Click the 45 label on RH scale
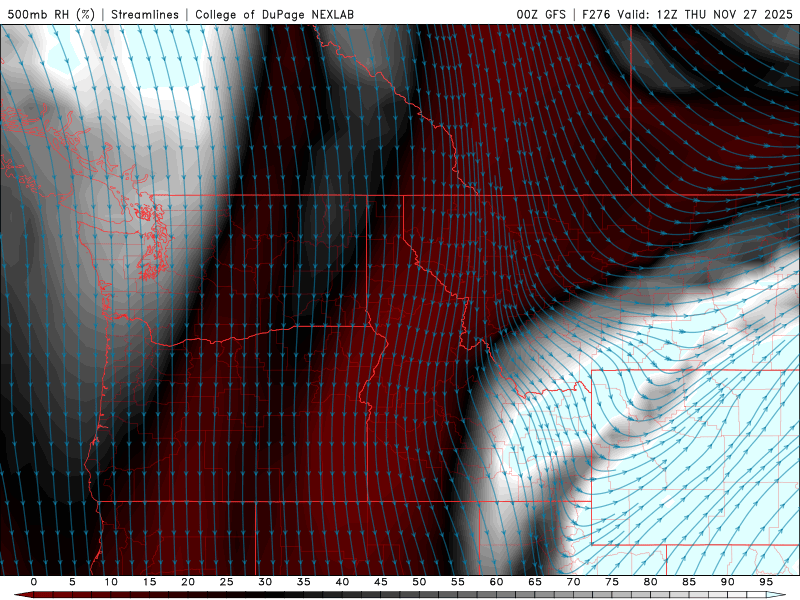The height and width of the screenshot is (600, 800). tap(381, 582)
